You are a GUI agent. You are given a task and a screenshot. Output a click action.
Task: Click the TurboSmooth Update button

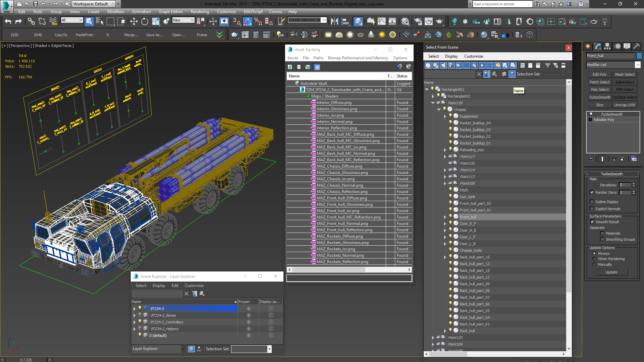click(x=611, y=272)
